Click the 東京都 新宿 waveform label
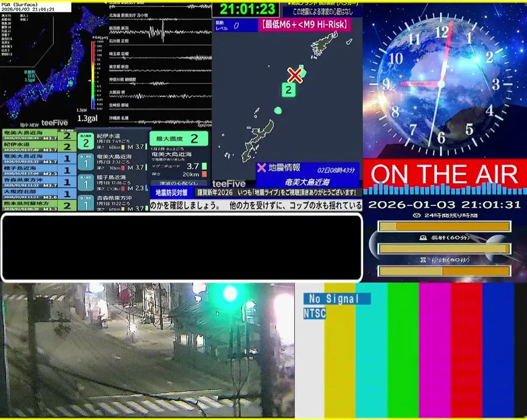The width and height of the screenshot is (527, 420). tap(118, 67)
